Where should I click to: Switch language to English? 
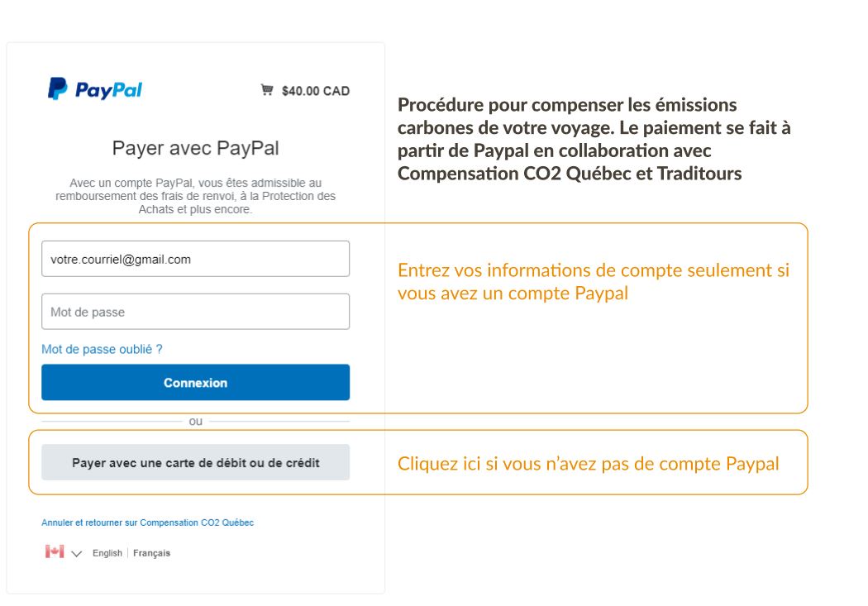tap(107, 553)
